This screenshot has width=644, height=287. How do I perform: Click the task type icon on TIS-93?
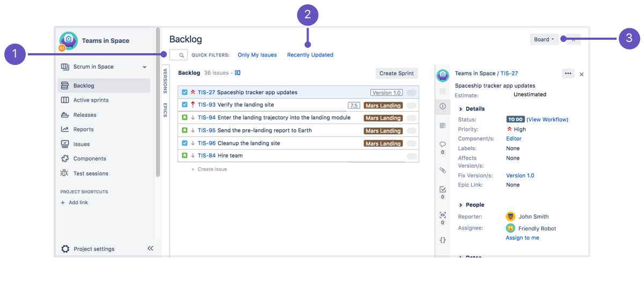[185, 105]
